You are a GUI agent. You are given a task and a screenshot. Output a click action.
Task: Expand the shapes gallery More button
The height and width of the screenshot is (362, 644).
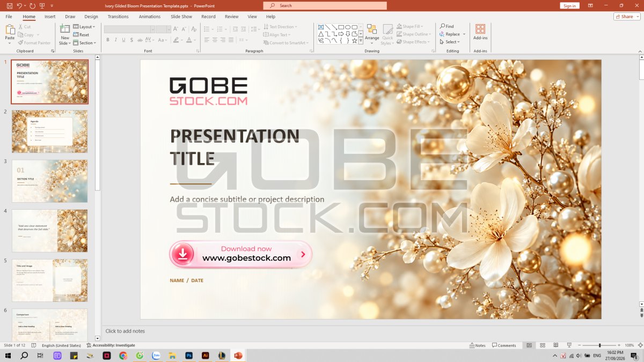[361, 41]
